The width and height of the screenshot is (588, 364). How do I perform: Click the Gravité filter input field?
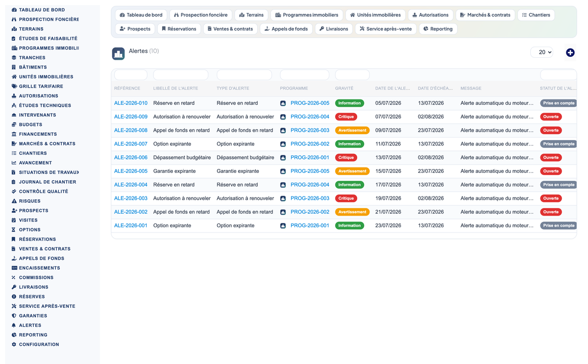tap(352, 75)
